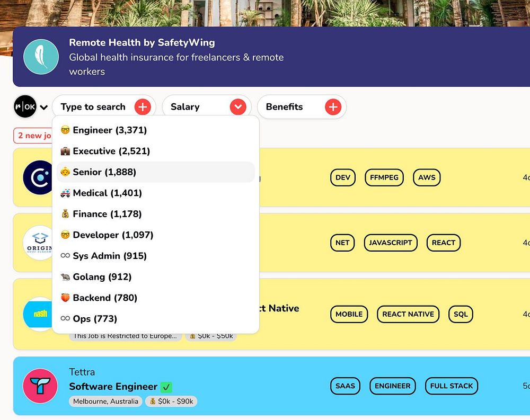Filter by the JAVASCRIPT tag
Viewport: 530px width, 420px height.
[x=391, y=243]
